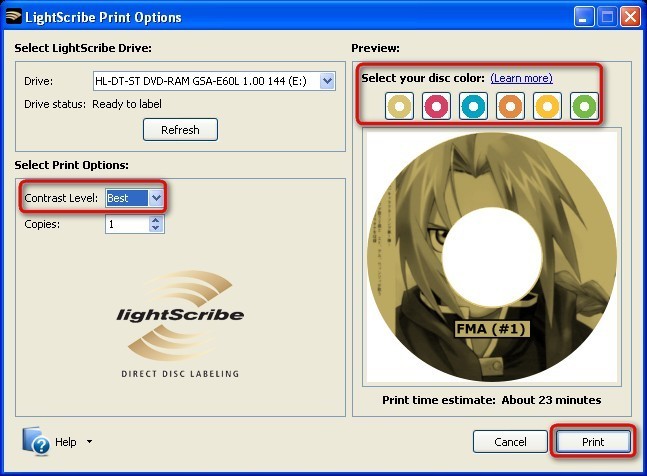Select the orange disc color

510,106
